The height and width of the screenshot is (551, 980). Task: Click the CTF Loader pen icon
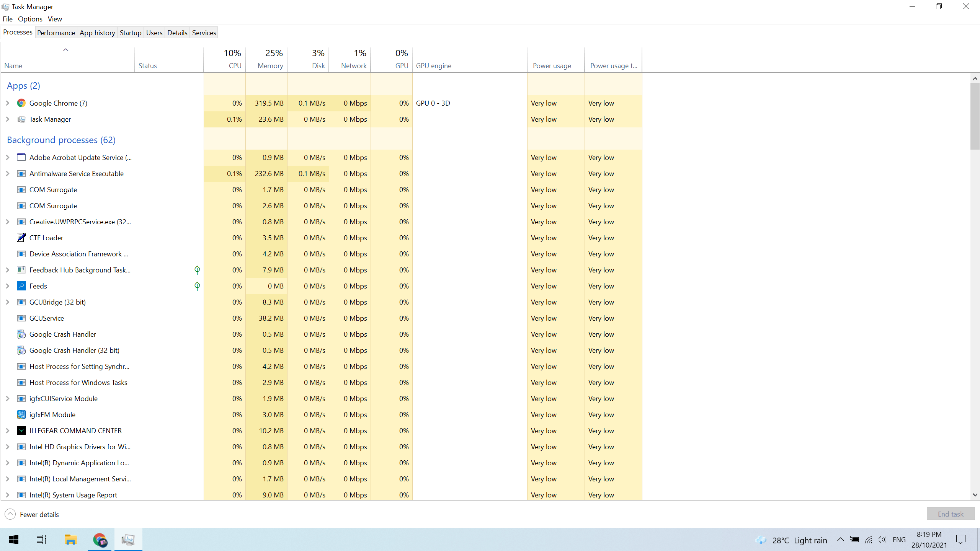21,238
